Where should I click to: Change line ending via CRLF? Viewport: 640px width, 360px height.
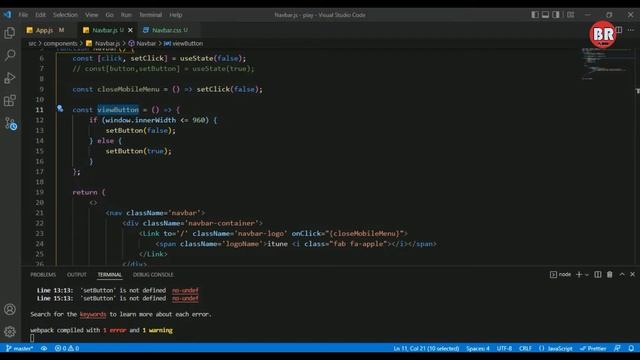pyautogui.click(x=525, y=348)
